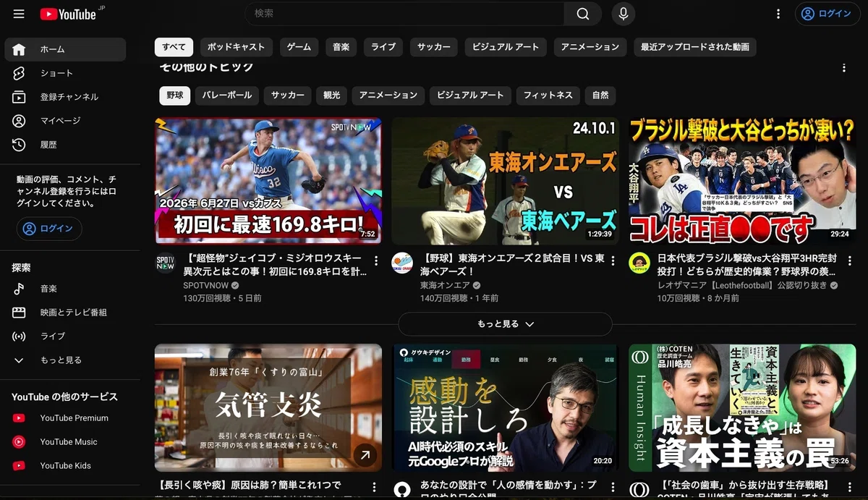This screenshot has width=868, height=500.
Task: Select サッカー chip in topics row
Action: 288,96
